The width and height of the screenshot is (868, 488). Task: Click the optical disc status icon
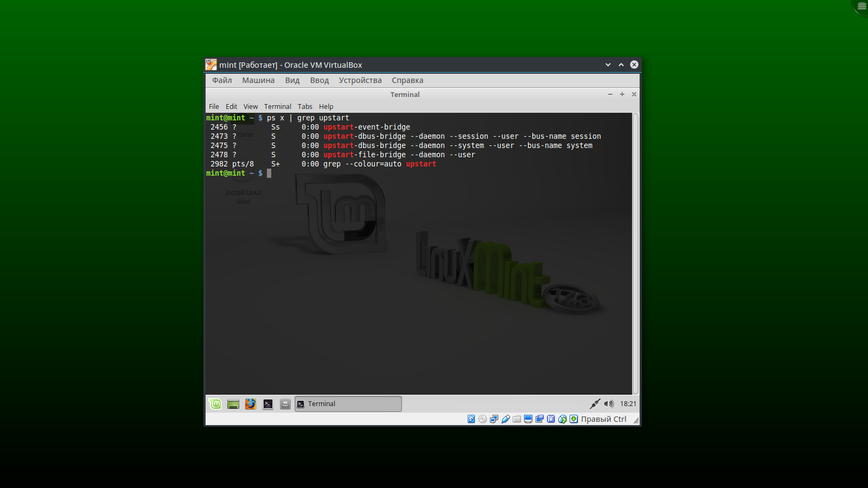[482, 419]
